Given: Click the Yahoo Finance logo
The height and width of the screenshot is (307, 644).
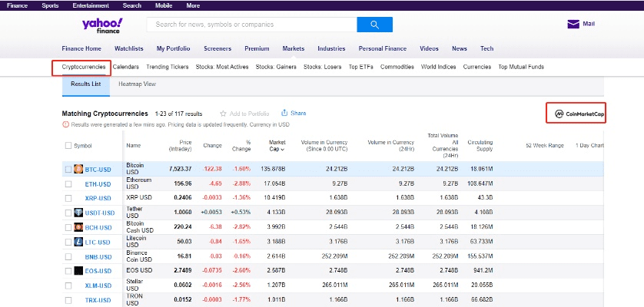Looking at the screenshot, I should [x=104, y=25].
